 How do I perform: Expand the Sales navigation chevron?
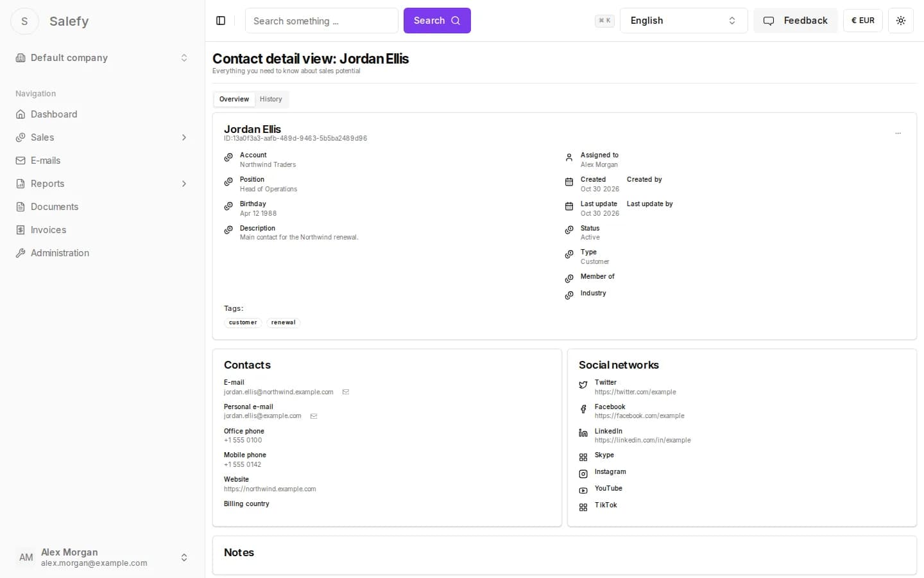184,137
